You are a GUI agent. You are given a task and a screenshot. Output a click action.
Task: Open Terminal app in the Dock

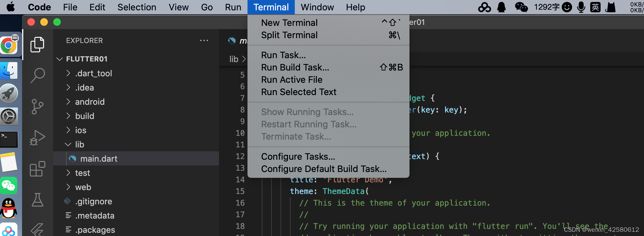pyautogui.click(x=9, y=139)
